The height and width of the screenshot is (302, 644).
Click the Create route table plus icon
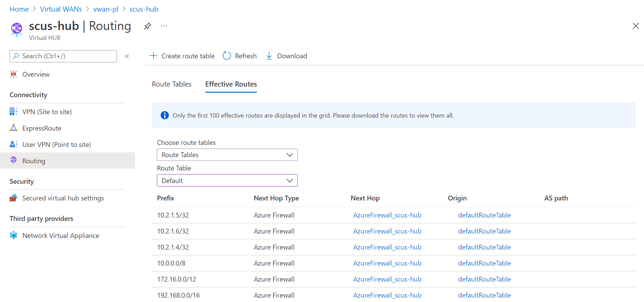click(x=153, y=56)
